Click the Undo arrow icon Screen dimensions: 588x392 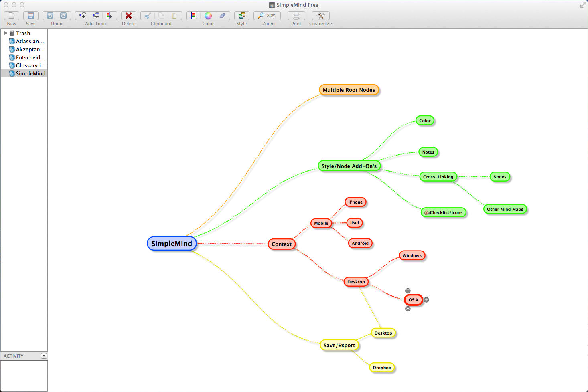50,16
